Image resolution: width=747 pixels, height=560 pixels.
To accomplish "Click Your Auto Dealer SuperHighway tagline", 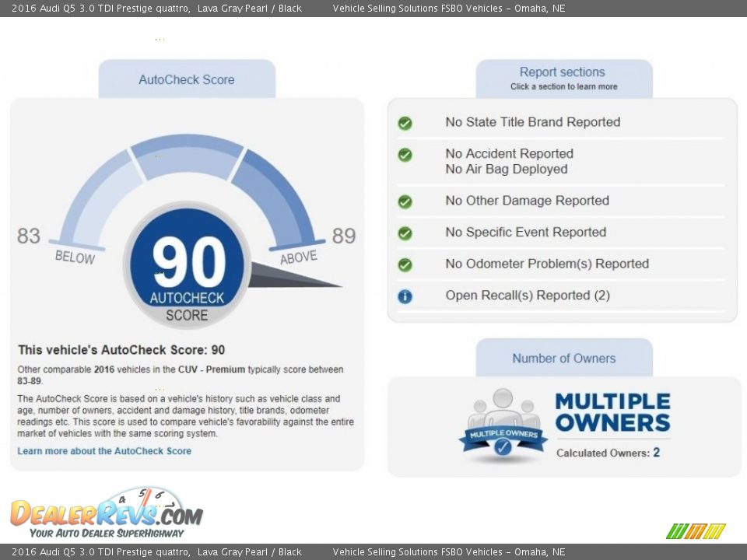I will click(107, 534).
